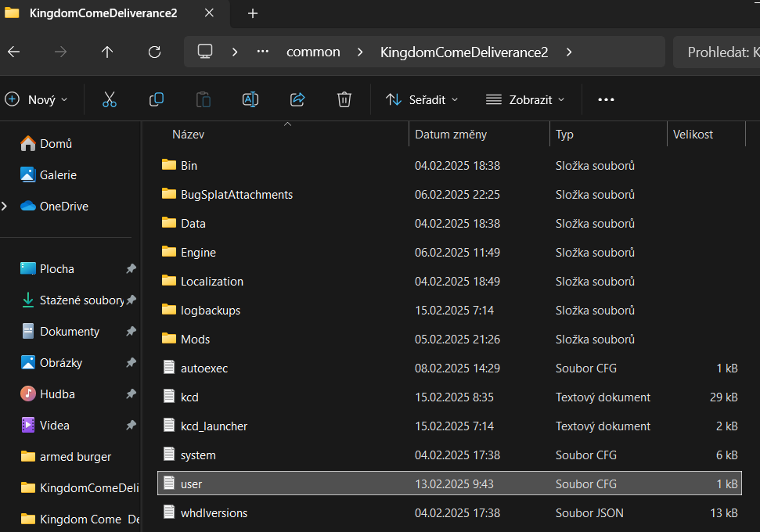Image resolution: width=760 pixels, height=532 pixels.
Task: Go back to previous folder
Action: [14, 52]
